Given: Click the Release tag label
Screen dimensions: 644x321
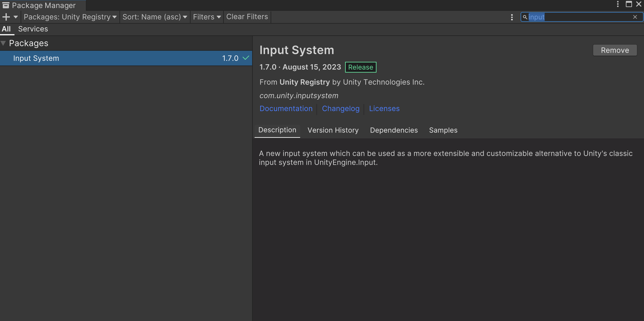Looking at the screenshot, I should pos(360,67).
